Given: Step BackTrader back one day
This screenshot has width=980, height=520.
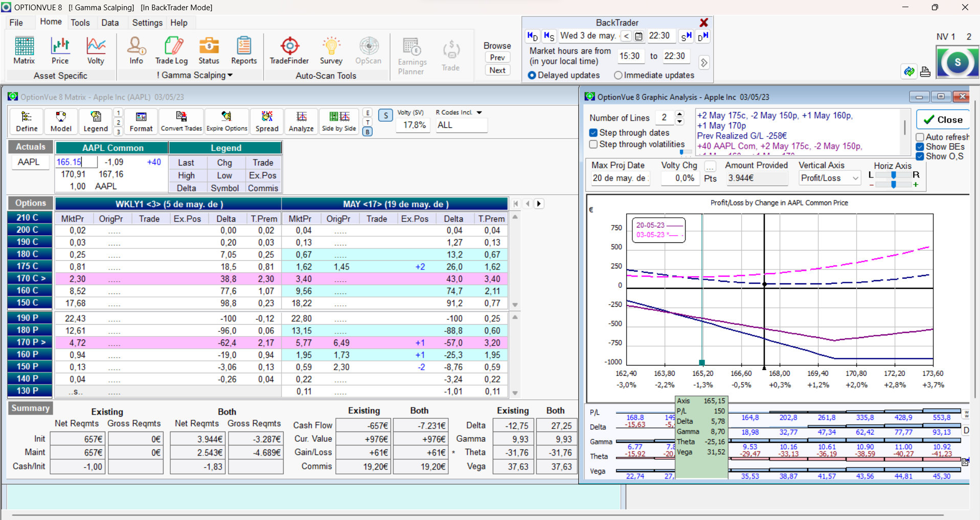Looking at the screenshot, I should [x=532, y=36].
